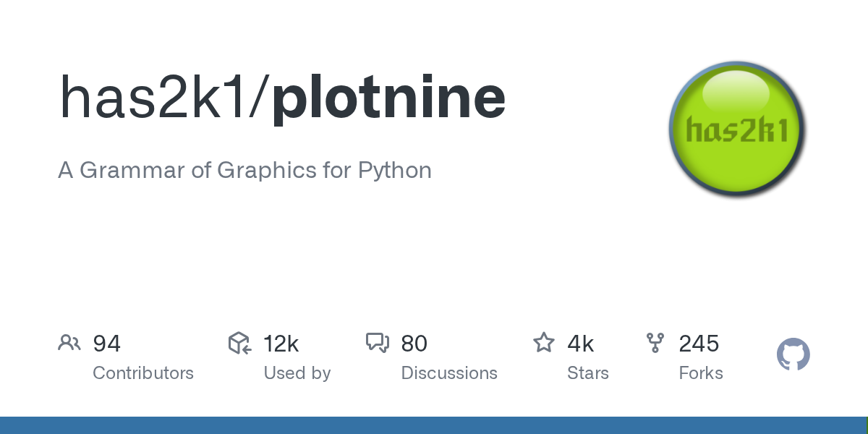Open the plotnine repository name
The image size is (868, 434).
click(388, 96)
